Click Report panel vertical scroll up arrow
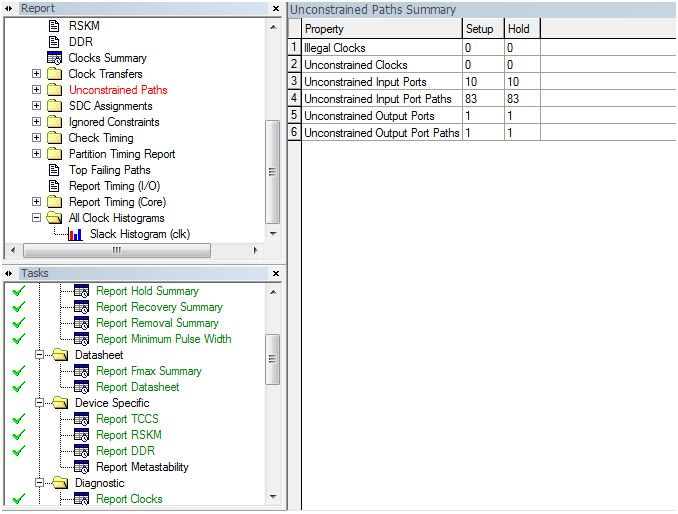The height and width of the screenshot is (514, 678). tap(273, 27)
